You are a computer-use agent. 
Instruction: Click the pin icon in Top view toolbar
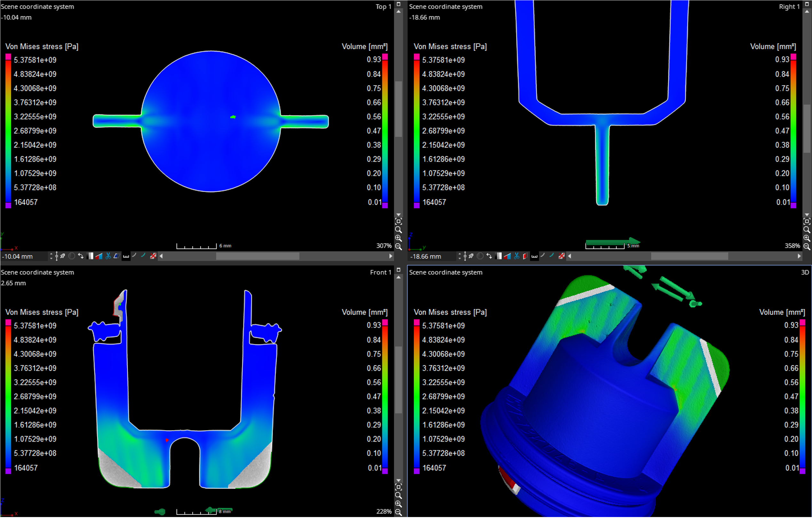(63, 256)
